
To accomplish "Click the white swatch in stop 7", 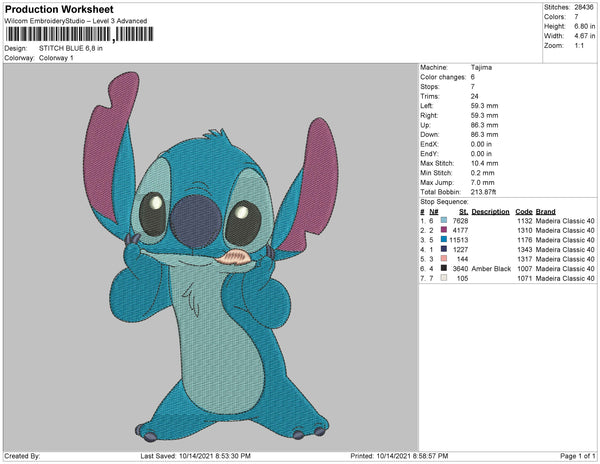I will click(x=443, y=278).
